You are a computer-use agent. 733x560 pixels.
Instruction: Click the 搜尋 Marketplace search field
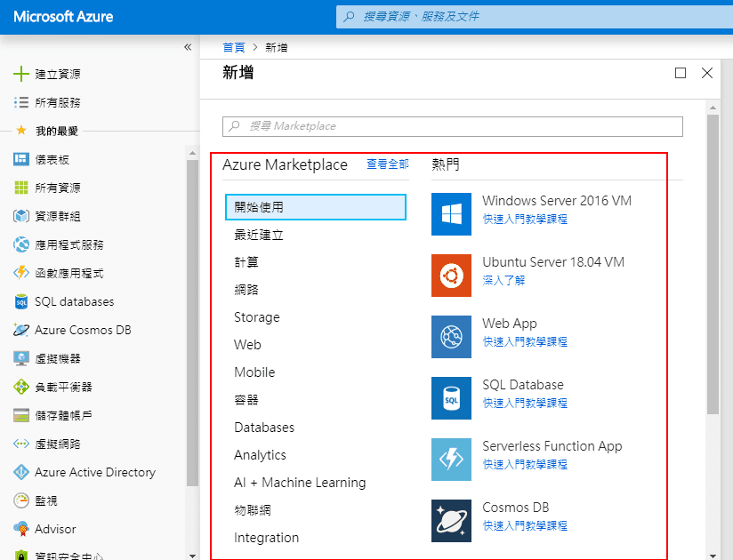453,126
